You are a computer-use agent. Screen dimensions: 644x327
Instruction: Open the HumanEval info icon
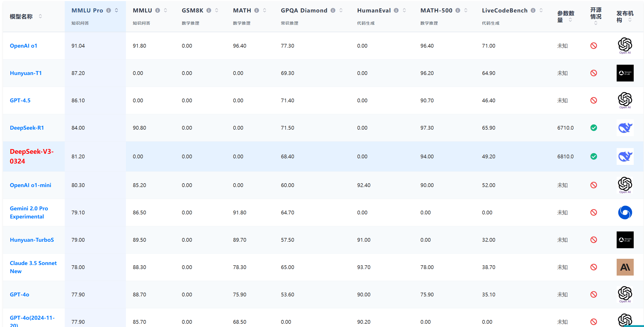[x=396, y=10]
